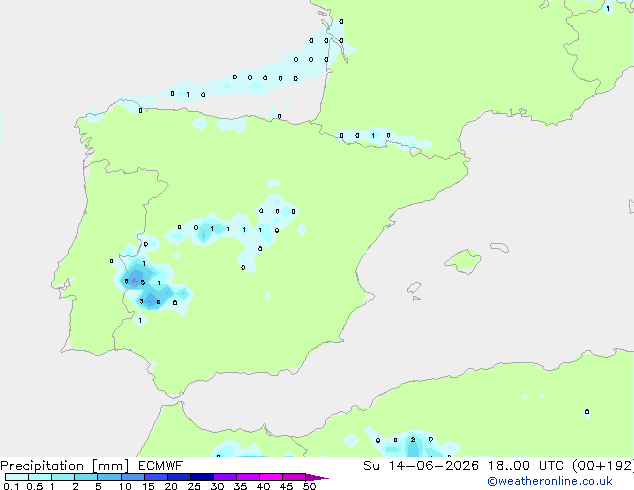Click the above-50 mm arrow tip of legend

(317, 477)
